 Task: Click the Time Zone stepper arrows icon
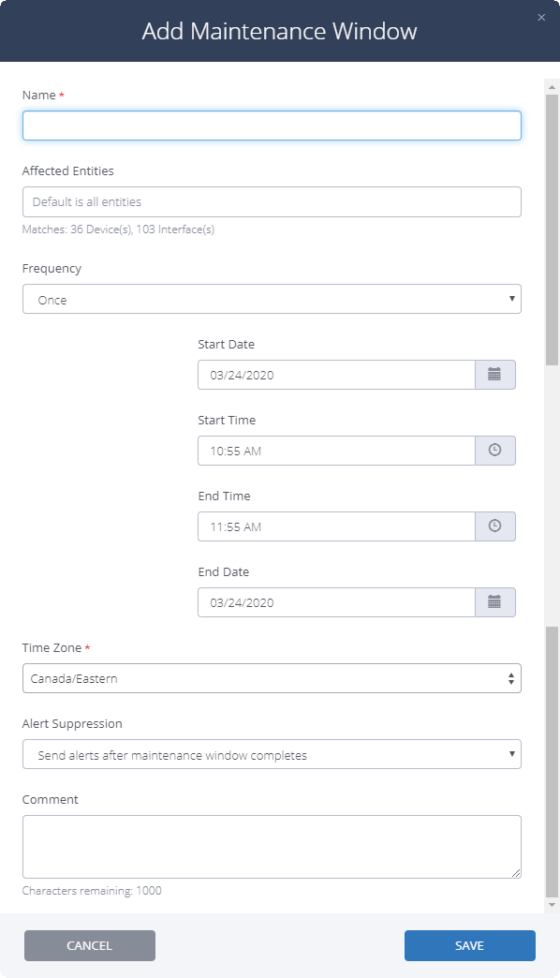(512, 678)
